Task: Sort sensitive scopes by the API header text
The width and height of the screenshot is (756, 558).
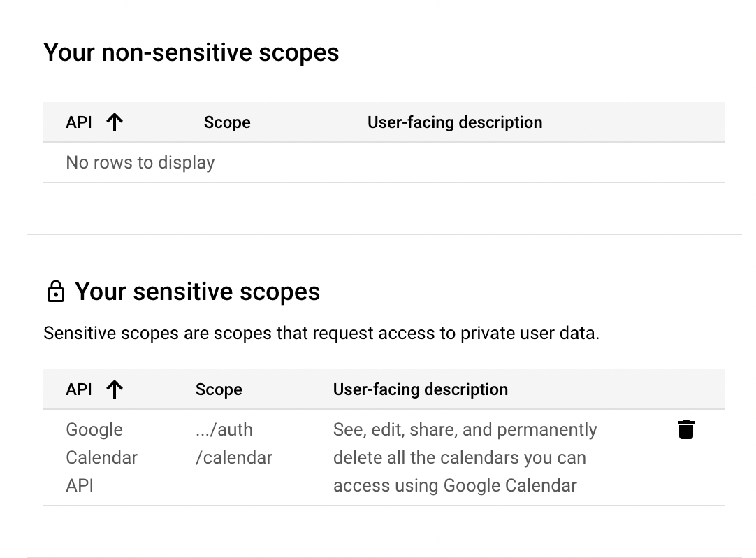Action: (x=78, y=389)
